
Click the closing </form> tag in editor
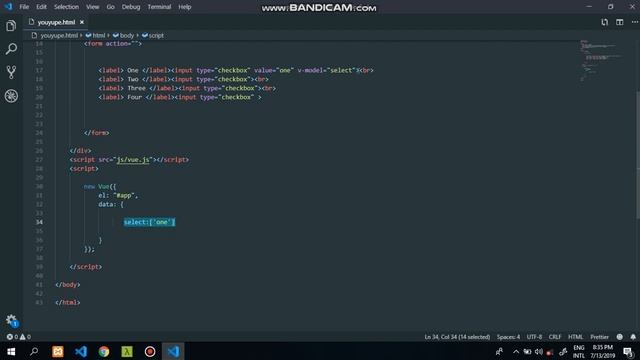point(96,133)
